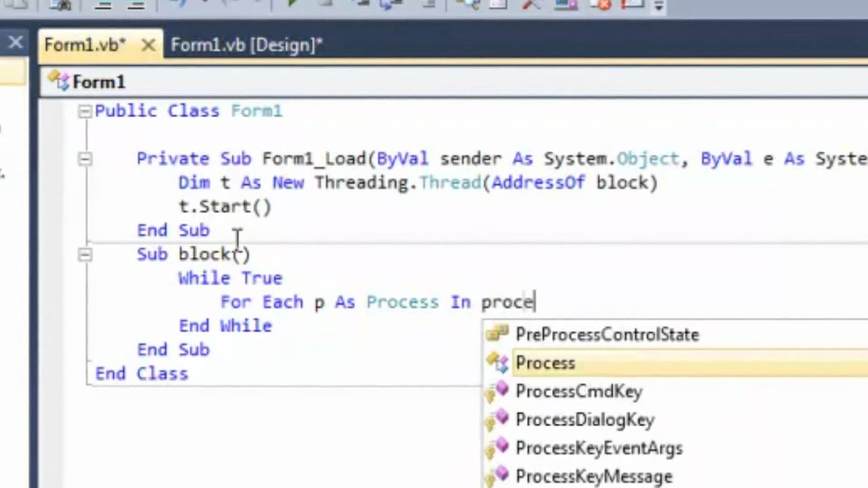
Task: Open the Form1.vb [Design]* tab
Action: [246, 45]
